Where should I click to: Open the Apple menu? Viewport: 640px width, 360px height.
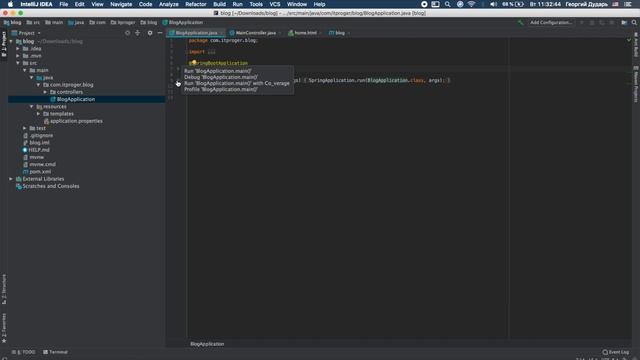(10, 4)
